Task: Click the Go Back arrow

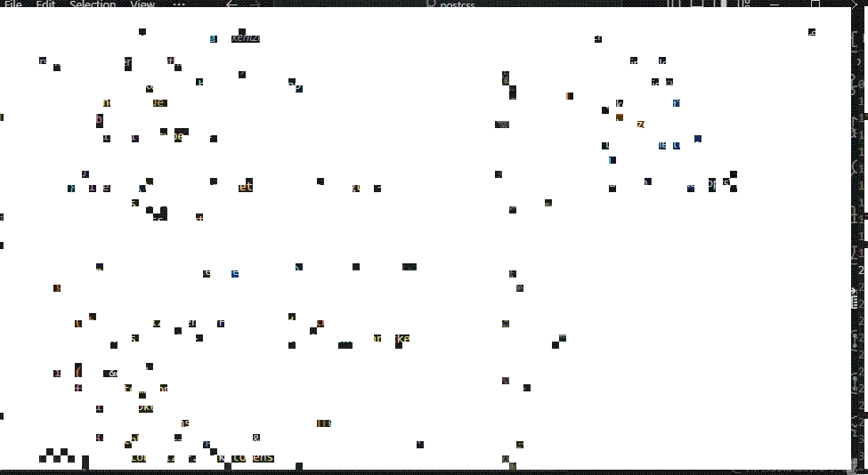Action: [x=232, y=4]
